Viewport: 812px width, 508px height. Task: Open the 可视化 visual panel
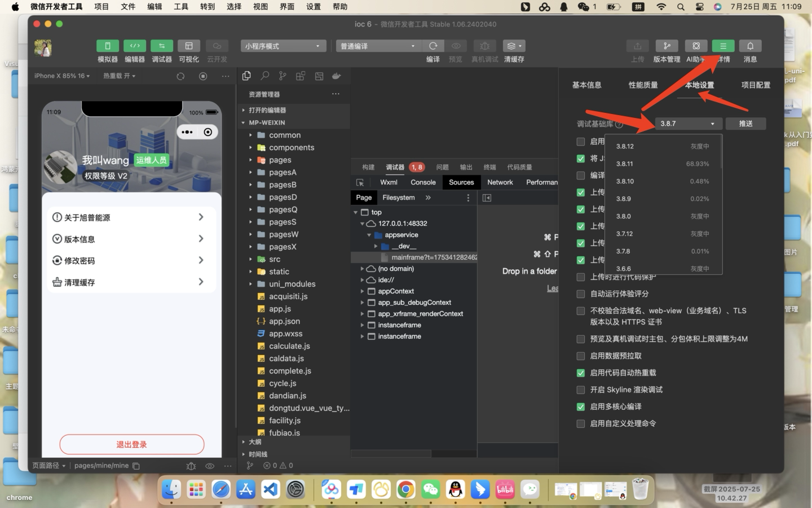[x=189, y=46]
